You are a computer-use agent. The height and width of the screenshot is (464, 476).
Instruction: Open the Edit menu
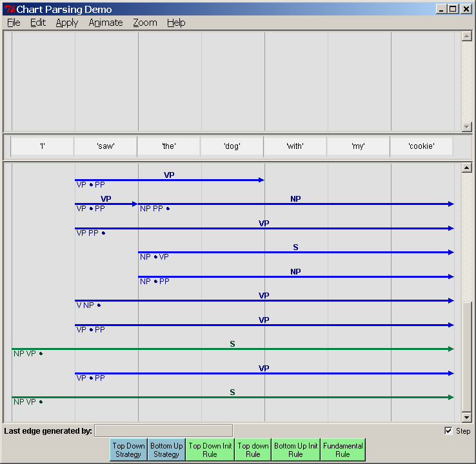pos(38,23)
